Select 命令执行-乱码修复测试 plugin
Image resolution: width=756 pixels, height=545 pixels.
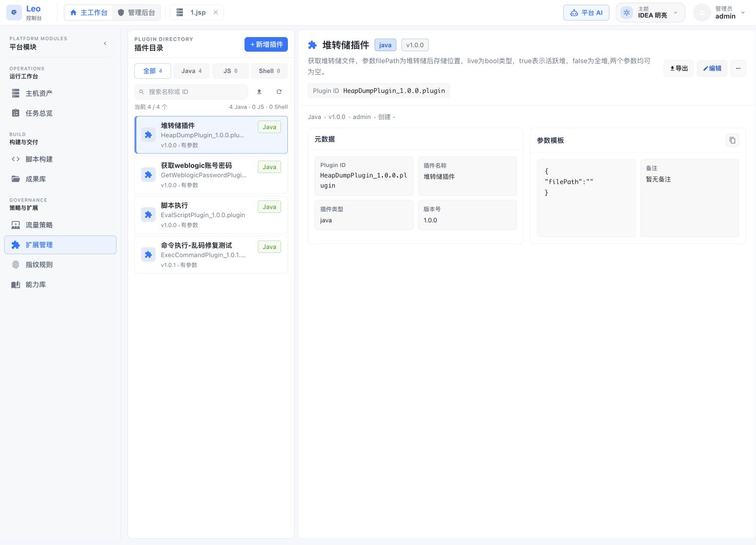point(211,255)
